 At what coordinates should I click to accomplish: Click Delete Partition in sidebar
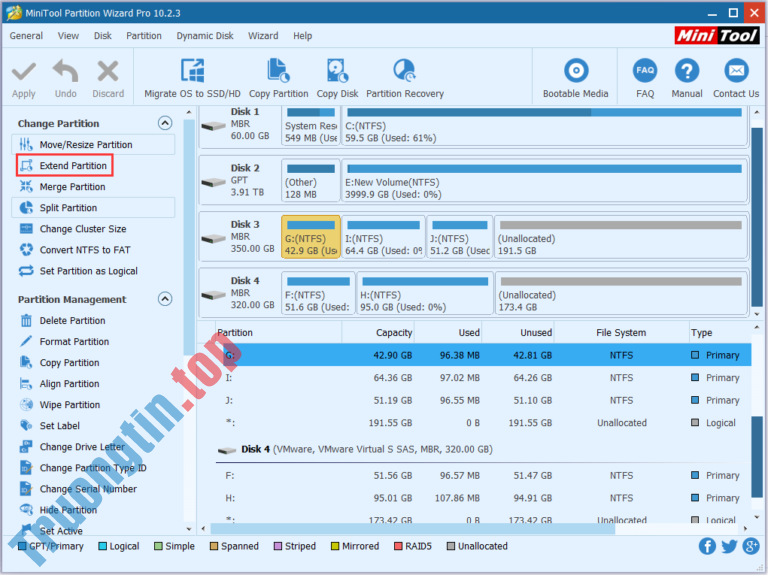click(72, 320)
